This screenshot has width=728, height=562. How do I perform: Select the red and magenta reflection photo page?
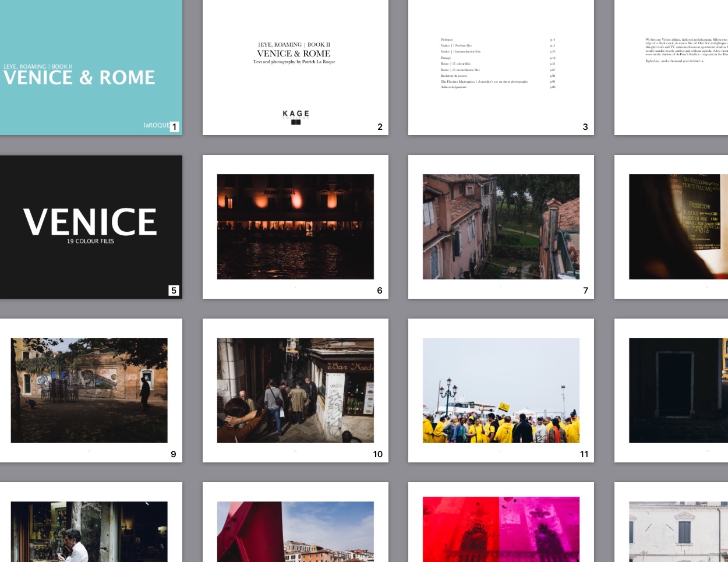tap(501, 522)
